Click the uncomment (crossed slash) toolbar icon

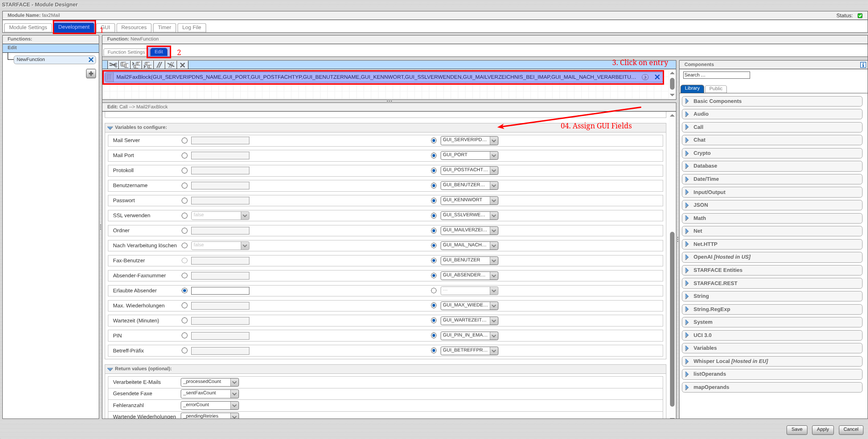point(171,65)
